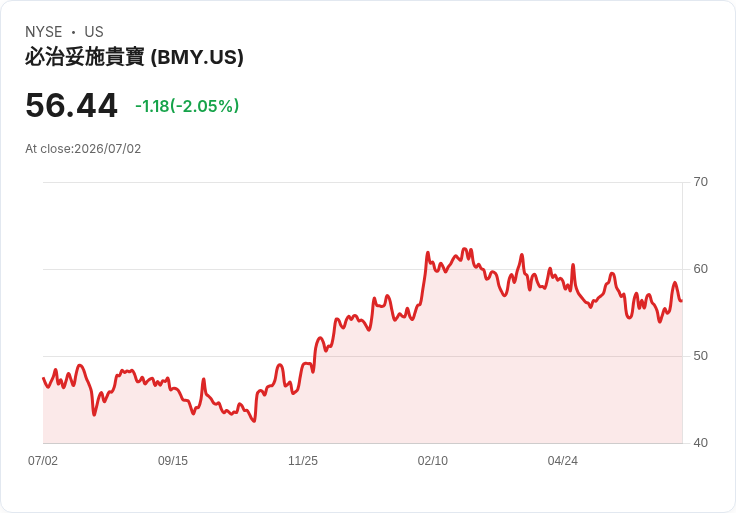The width and height of the screenshot is (736, 513).
Task: Click the 04/24 x-axis date label
Action: coord(562,461)
